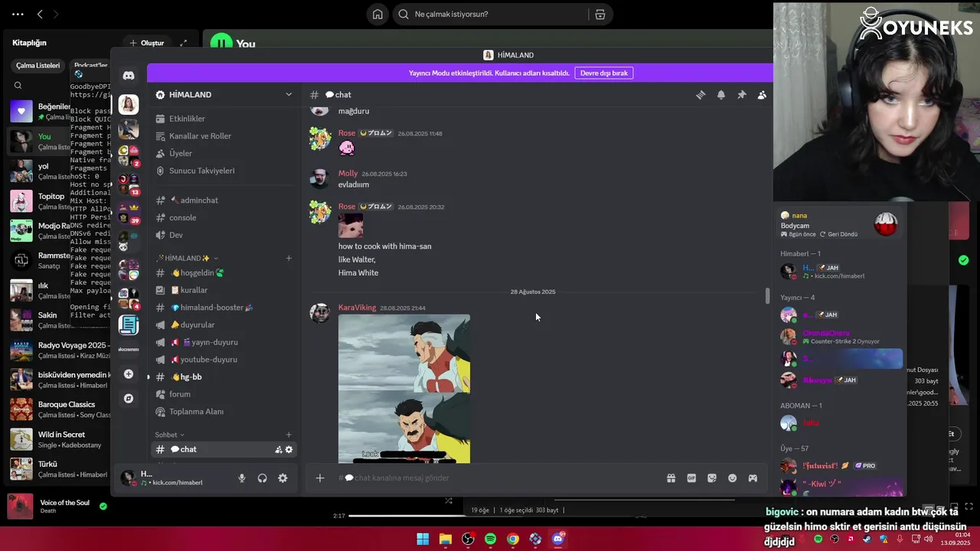
Task: Toggle shuffle in Spotify player
Action: point(449,500)
